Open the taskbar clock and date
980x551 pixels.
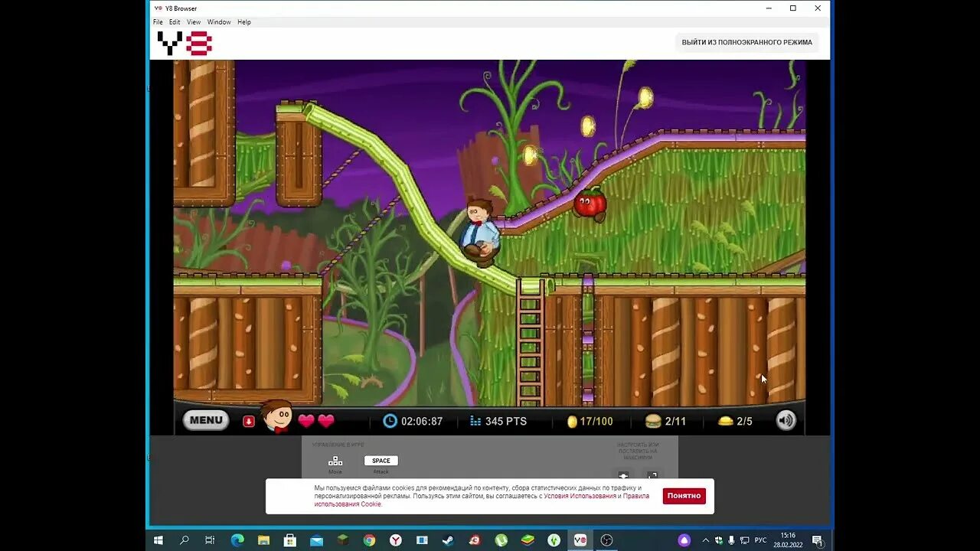[x=788, y=540]
